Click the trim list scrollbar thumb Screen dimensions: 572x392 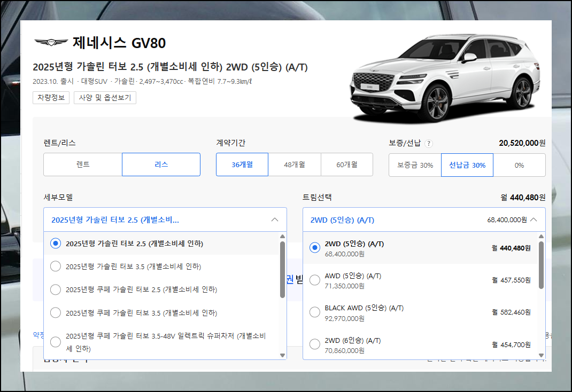pyautogui.click(x=542, y=265)
